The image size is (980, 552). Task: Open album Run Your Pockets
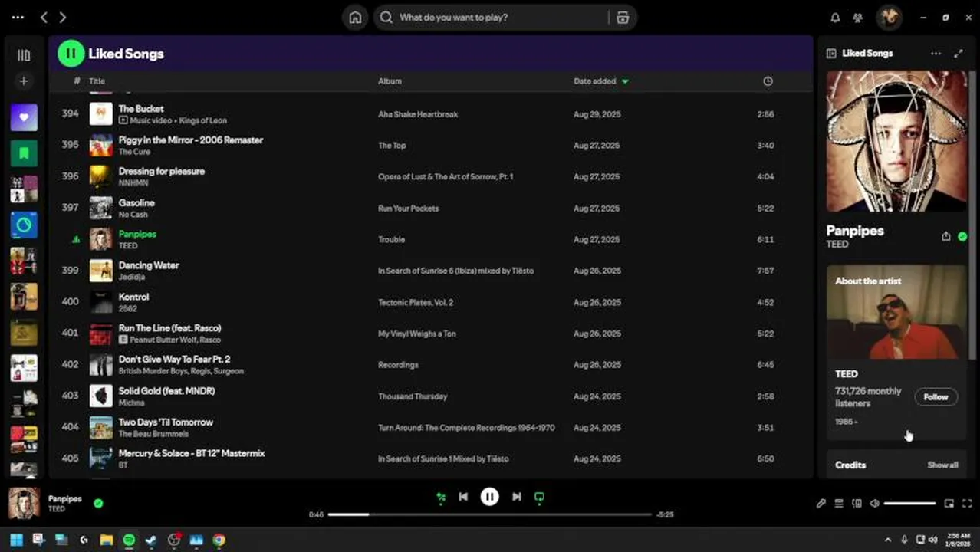(x=408, y=209)
